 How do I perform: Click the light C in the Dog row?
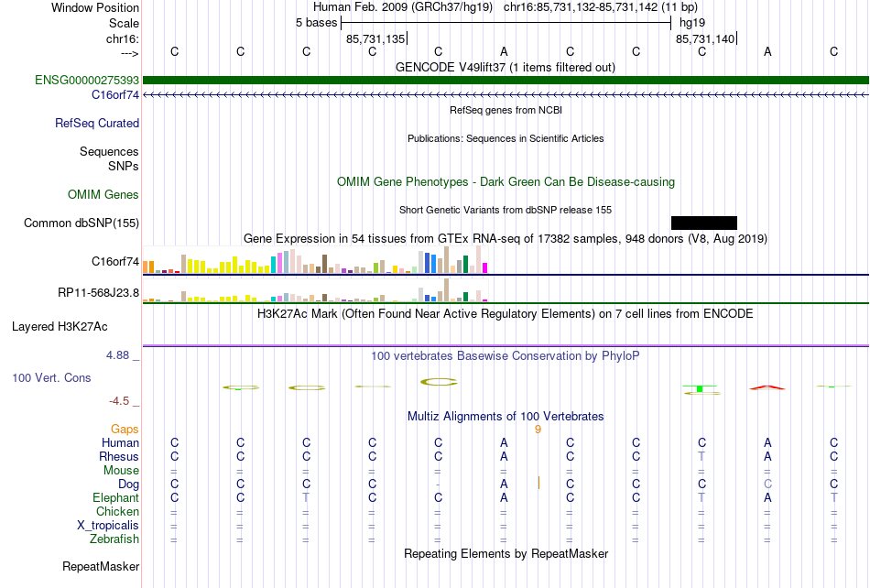(767, 484)
